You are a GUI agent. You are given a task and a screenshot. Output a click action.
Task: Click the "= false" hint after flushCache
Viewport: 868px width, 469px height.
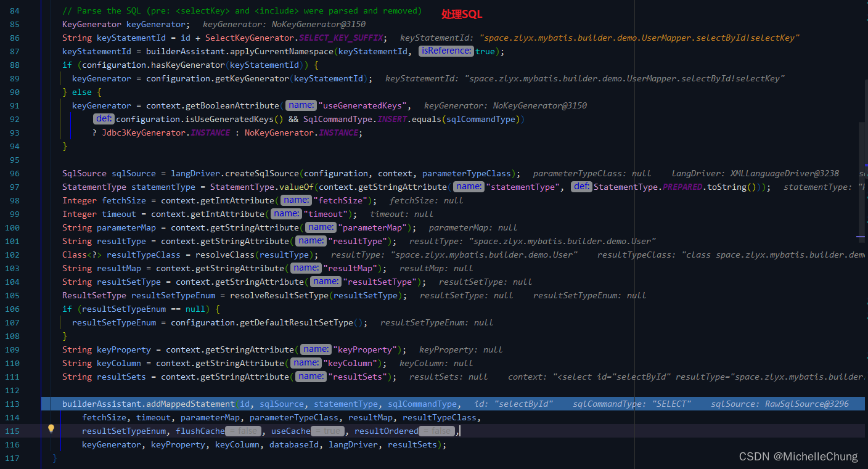click(x=244, y=431)
